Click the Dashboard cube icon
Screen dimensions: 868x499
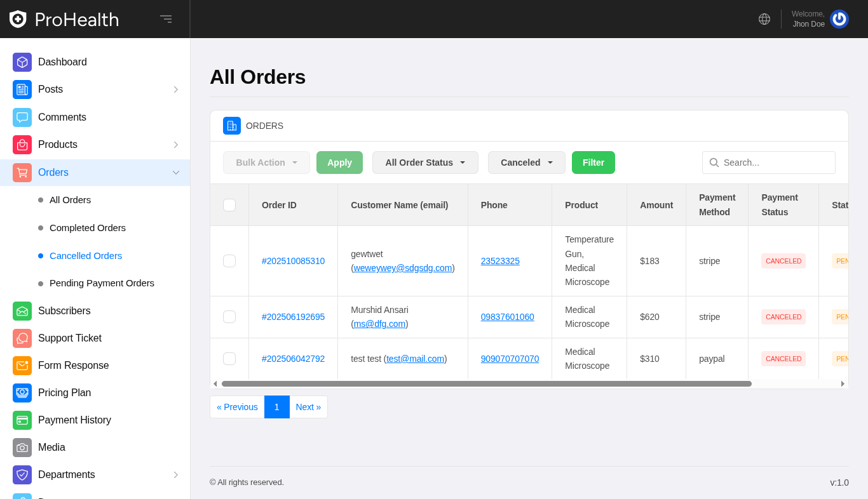22,62
